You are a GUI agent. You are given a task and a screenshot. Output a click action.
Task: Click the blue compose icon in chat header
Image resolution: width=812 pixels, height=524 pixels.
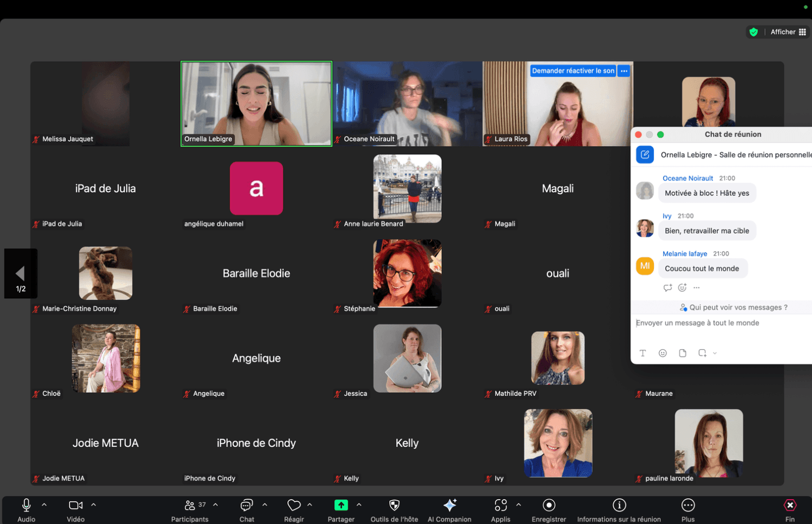click(x=645, y=155)
